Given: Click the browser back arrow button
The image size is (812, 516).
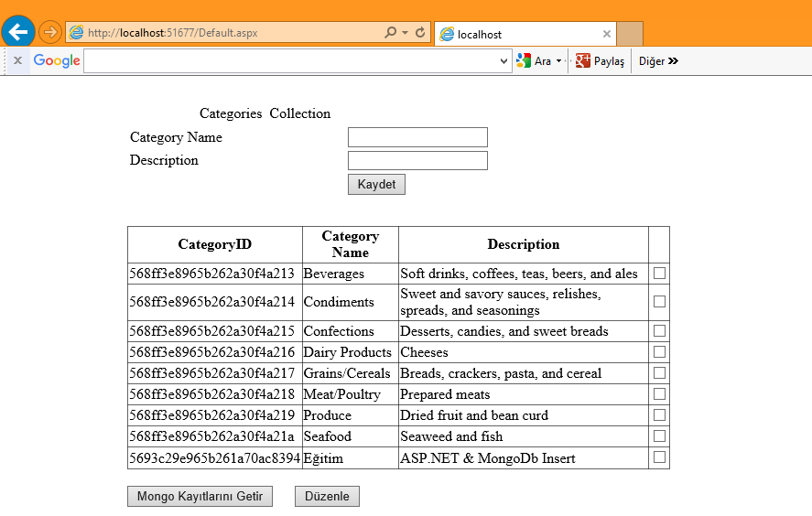Looking at the screenshot, I should pyautogui.click(x=18, y=32).
